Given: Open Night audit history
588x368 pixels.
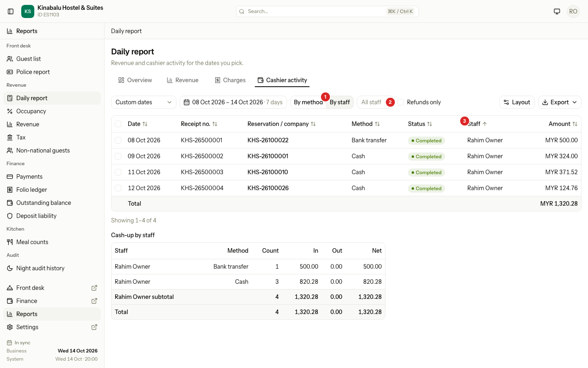Looking at the screenshot, I should pyautogui.click(x=52, y=268).
